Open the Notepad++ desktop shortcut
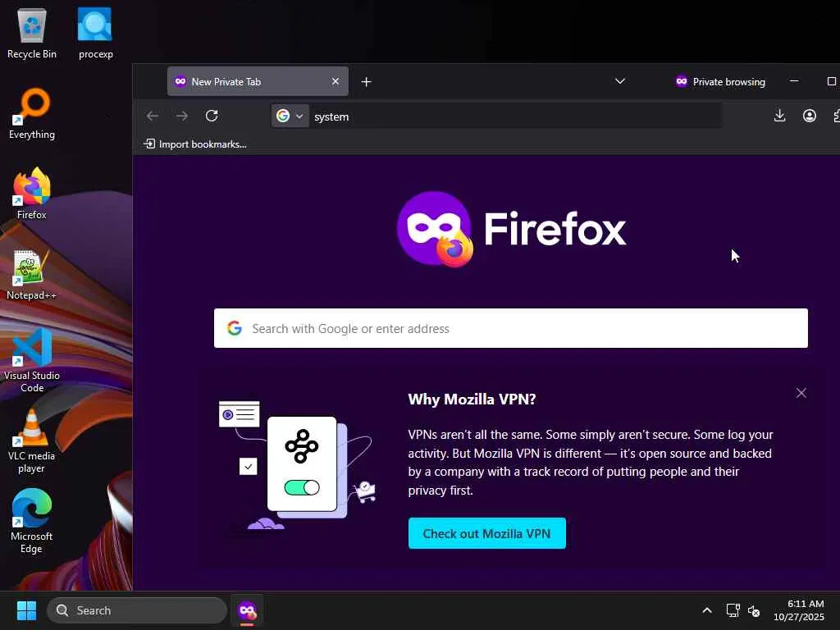840x630 pixels. [x=32, y=274]
